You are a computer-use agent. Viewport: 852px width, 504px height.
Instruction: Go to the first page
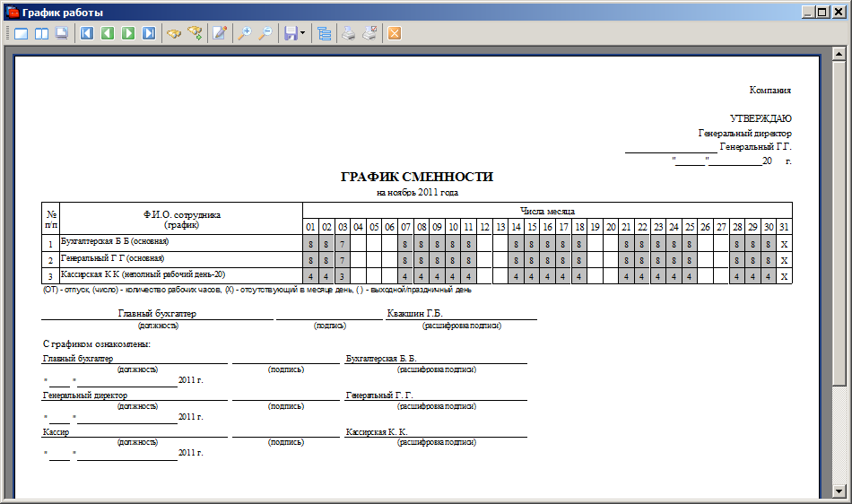tap(87, 34)
